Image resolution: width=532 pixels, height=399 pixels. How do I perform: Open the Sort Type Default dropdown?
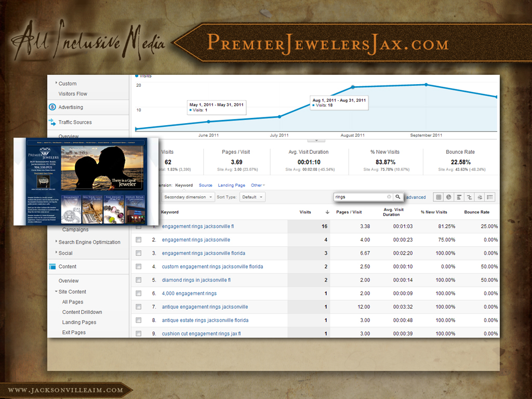pyautogui.click(x=252, y=197)
